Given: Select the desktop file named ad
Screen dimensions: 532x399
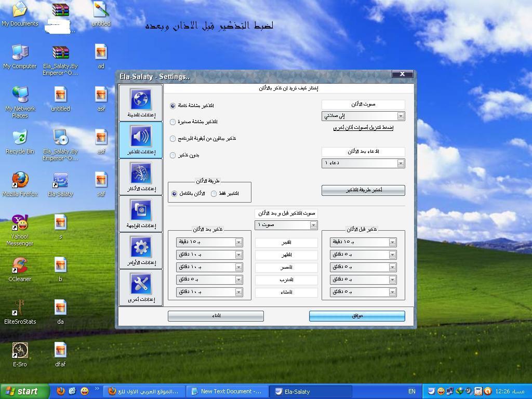Looking at the screenshot, I should pos(101,57).
